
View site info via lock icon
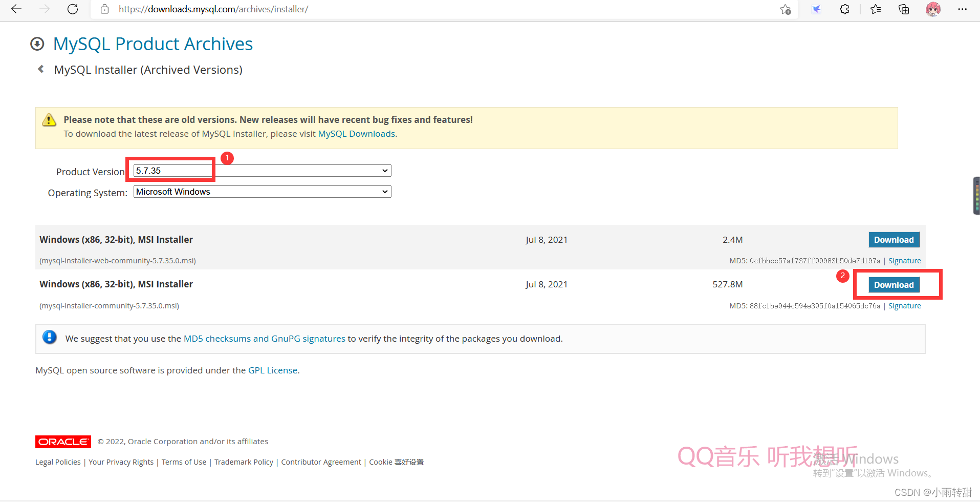[x=104, y=9]
